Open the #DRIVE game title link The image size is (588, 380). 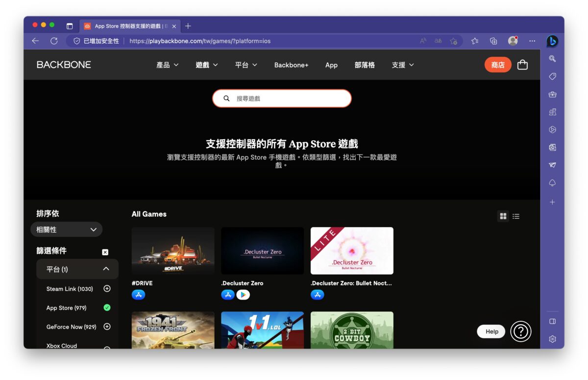pos(141,283)
